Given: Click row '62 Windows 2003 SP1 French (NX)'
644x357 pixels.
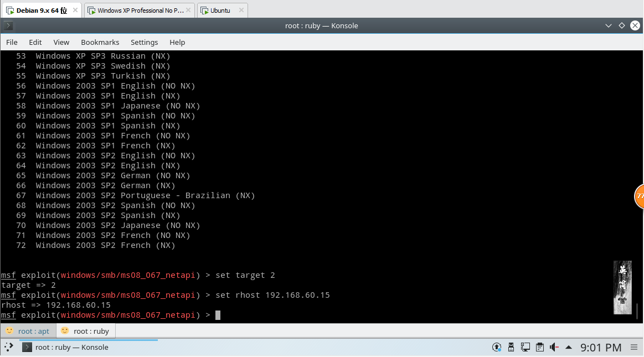Looking at the screenshot, I should coord(95,146).
